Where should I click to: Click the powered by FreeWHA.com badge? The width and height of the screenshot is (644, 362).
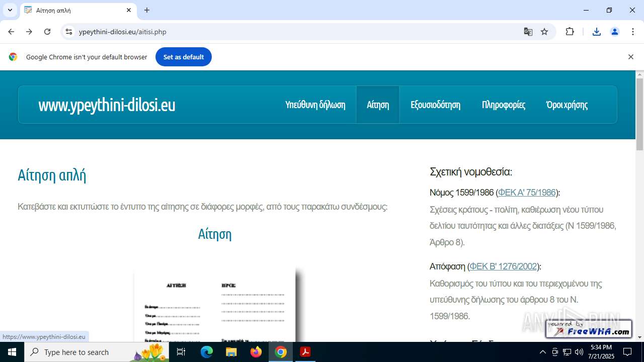click(589, 328)
